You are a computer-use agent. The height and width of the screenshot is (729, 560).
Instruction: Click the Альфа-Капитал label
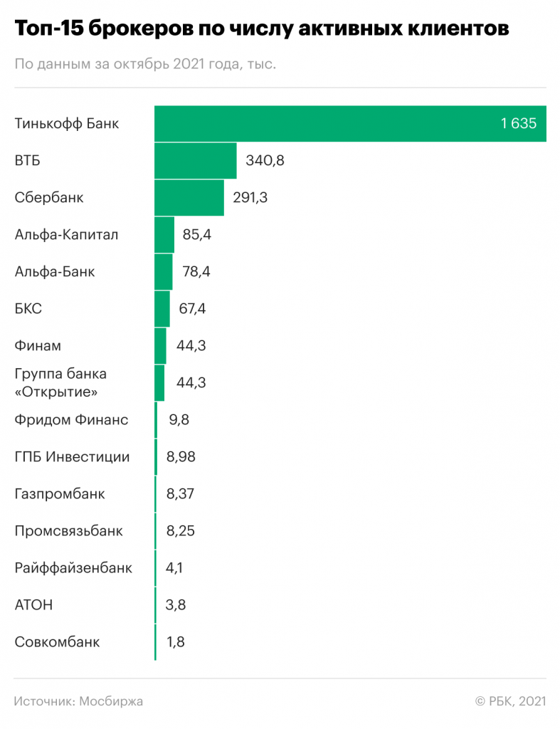(67, 234)
